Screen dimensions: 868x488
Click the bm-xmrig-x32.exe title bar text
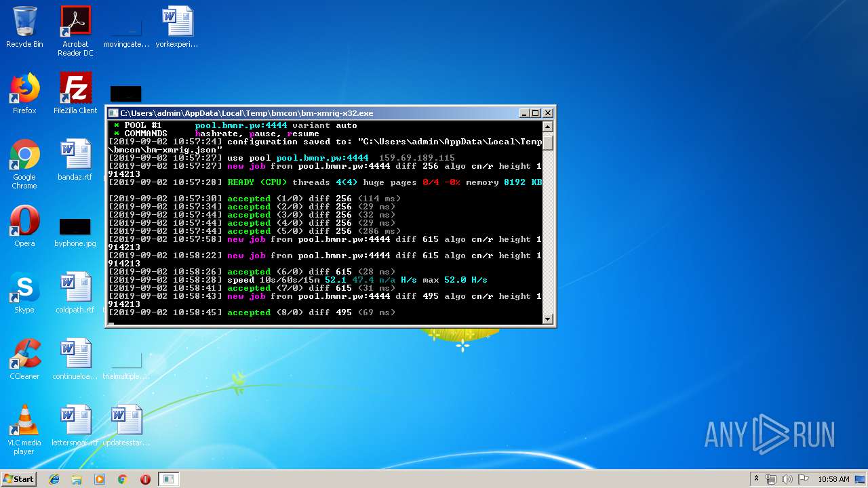point(247,113)
